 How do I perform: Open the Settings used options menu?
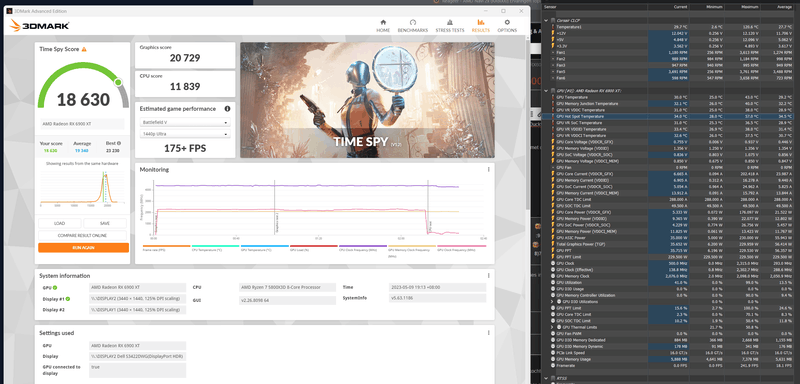tap(488, 333)
